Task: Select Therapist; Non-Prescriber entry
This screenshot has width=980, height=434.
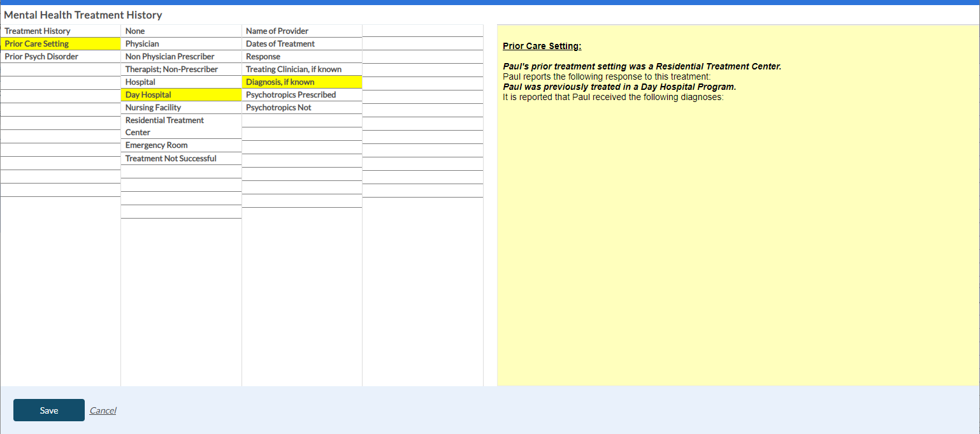Action: (171, 69)
